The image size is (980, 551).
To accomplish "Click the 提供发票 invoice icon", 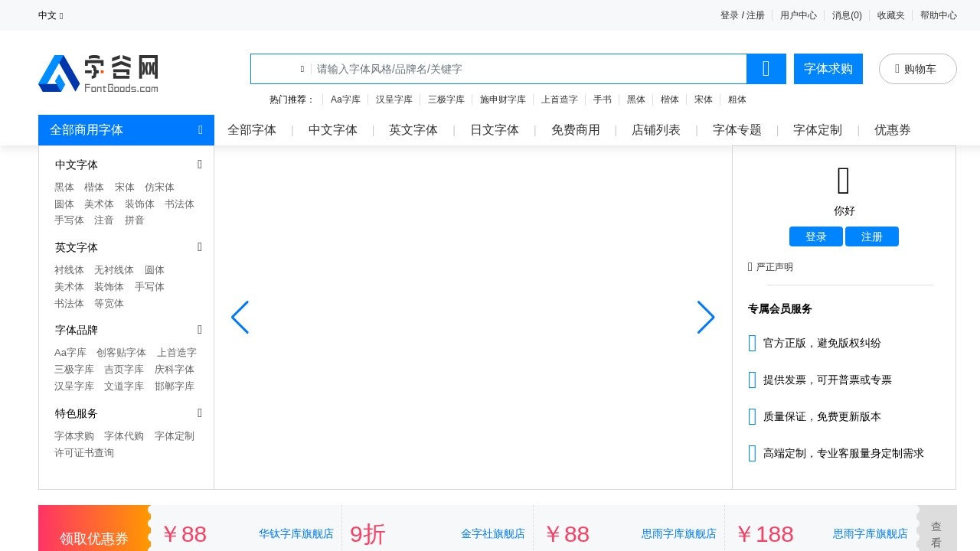I will click(x=752, y=380).
